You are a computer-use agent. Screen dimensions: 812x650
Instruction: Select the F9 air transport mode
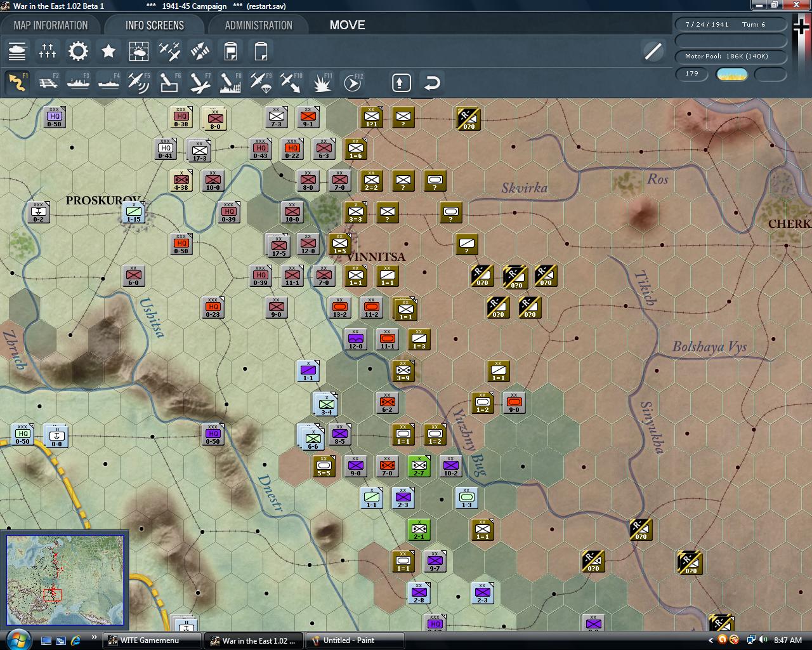(x=261, y=83)
